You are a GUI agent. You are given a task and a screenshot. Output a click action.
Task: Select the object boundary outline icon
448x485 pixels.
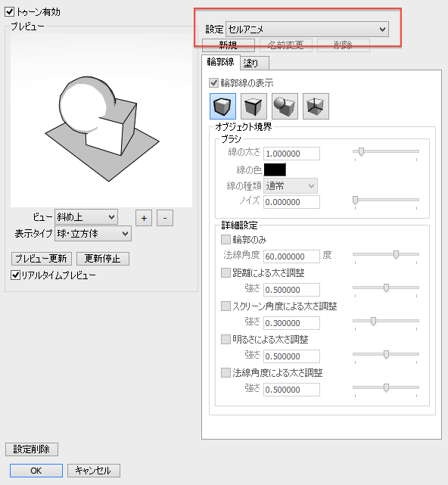pos(222,106)
